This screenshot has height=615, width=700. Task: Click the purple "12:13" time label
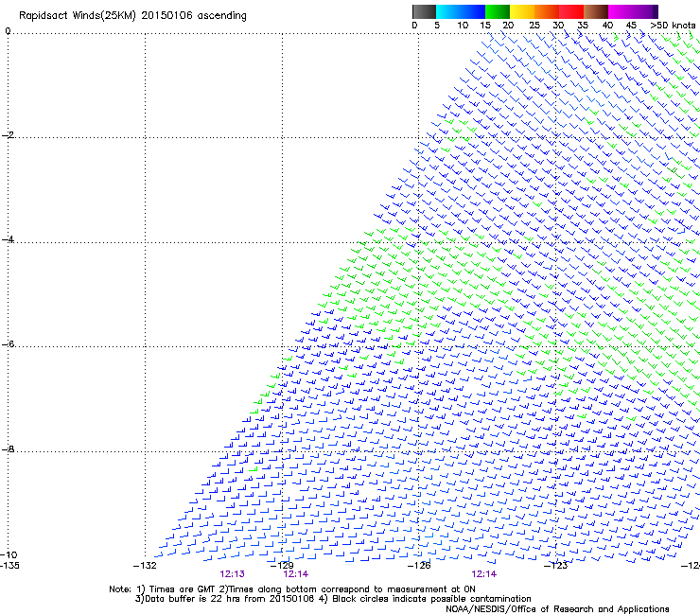tap(232, 574)
